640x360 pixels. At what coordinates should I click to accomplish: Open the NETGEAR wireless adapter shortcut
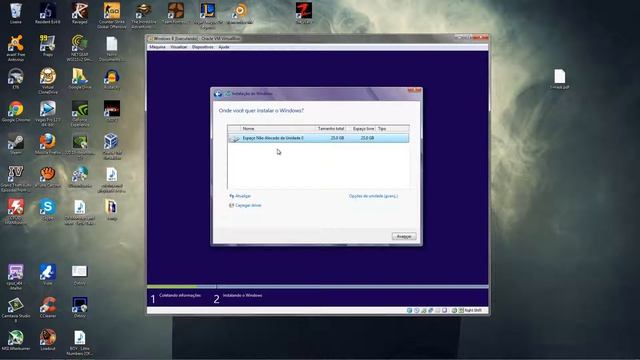(80, 48)
